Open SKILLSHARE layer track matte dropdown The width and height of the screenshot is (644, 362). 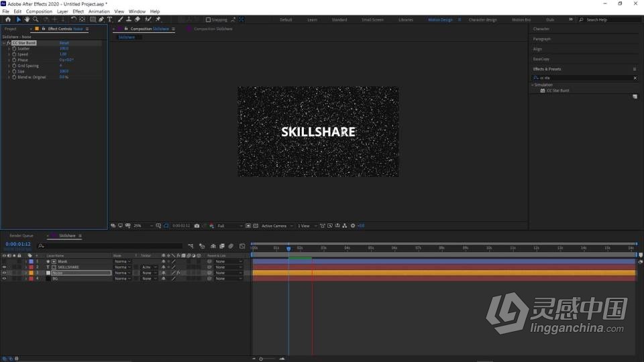(x=150, y=267)
